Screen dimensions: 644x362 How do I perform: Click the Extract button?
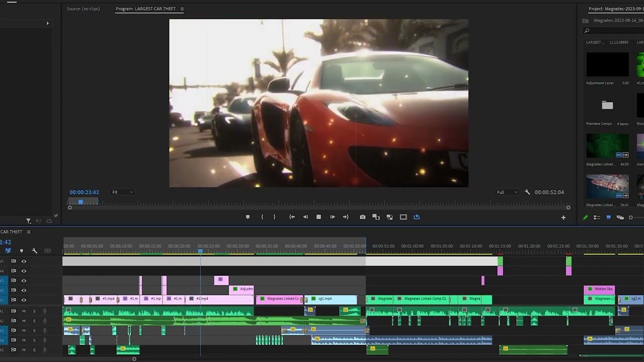389,217
